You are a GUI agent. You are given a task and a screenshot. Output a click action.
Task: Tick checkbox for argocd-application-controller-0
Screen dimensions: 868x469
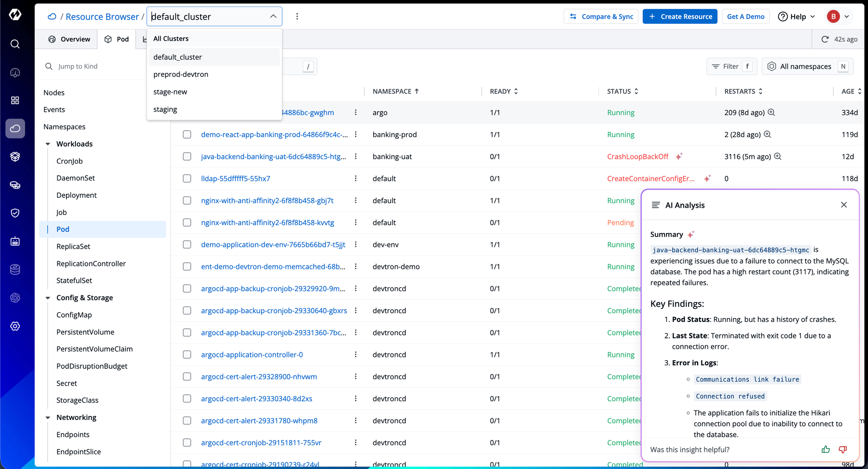click(187, 354)
